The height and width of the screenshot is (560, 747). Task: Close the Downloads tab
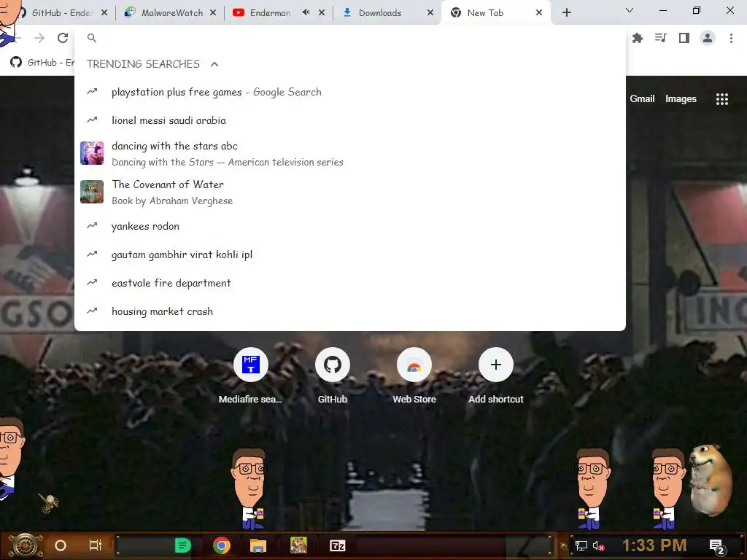click(430, 13)
